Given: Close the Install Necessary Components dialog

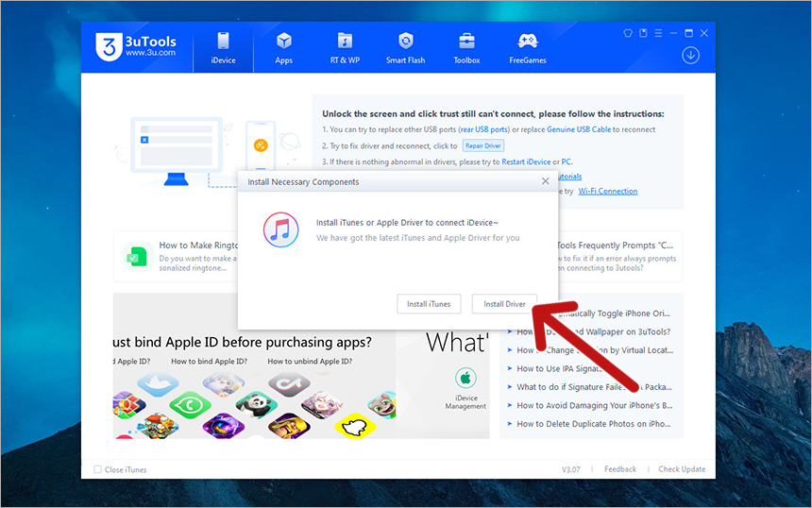Looking at the screenshot, I should 546,180.
